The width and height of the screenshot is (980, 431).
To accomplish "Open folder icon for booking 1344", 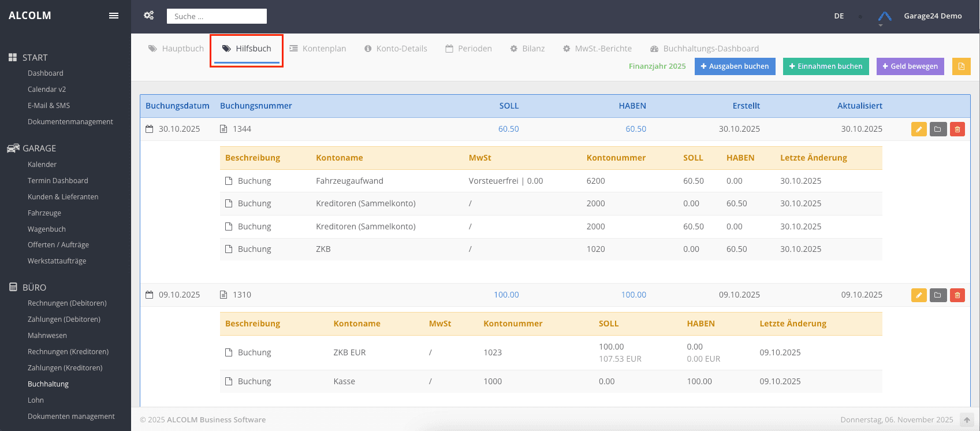I will (938, 129).
